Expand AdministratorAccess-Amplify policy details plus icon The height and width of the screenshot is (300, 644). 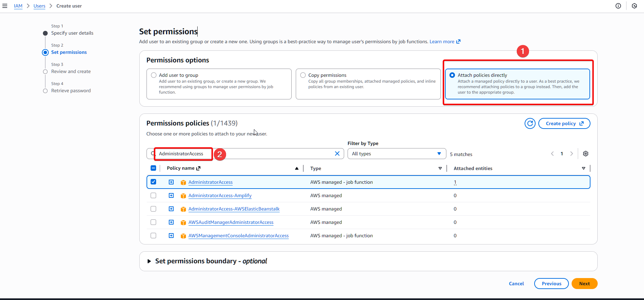click(x=171, y=195)
